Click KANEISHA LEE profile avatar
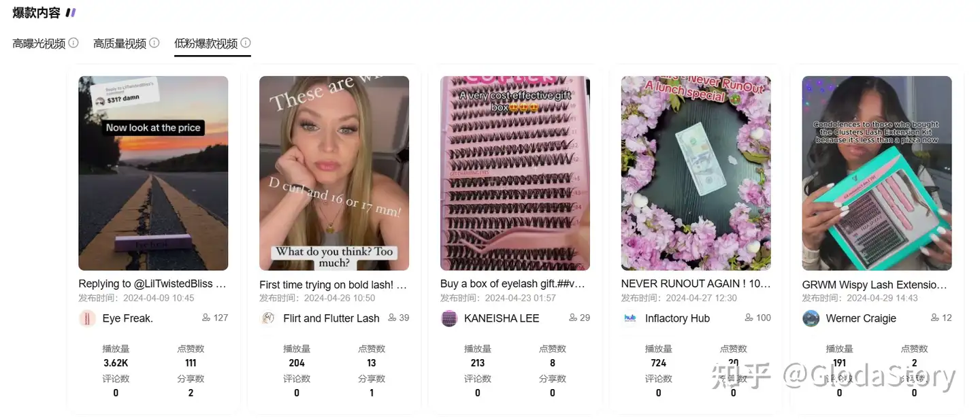This screenshot has width=980, height=419. coord(449,318)
